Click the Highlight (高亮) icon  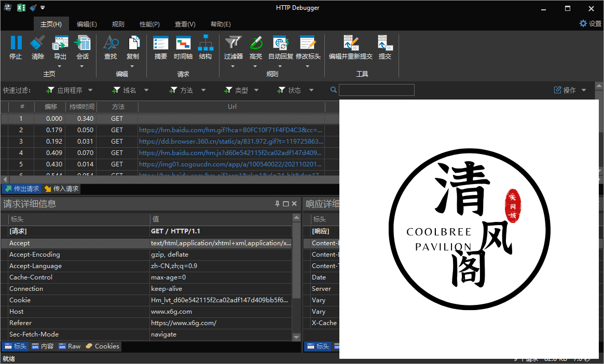[x=256, y=43]
